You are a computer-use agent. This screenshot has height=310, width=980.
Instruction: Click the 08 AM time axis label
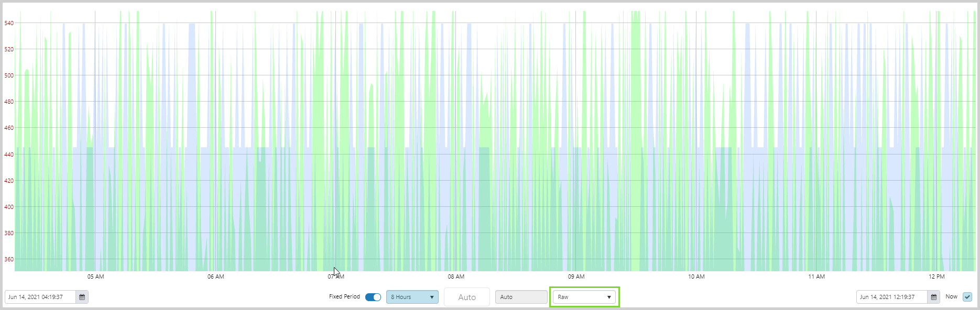pos(456,276)
